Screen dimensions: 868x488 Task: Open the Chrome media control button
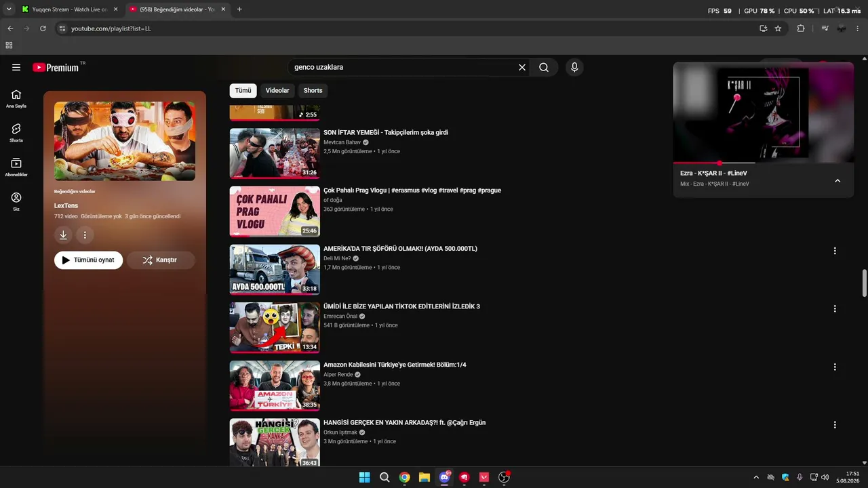point(825,28)
